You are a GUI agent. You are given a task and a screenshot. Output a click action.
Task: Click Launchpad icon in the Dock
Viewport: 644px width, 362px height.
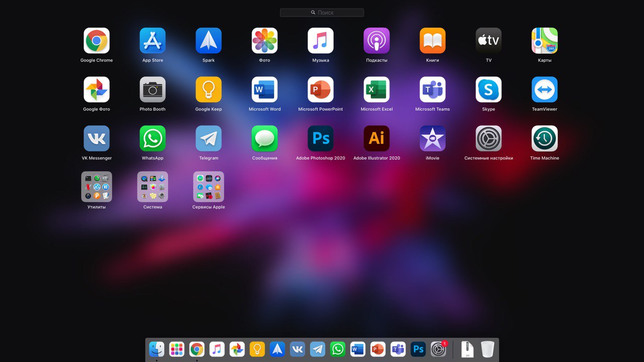(x=177, y=349)
